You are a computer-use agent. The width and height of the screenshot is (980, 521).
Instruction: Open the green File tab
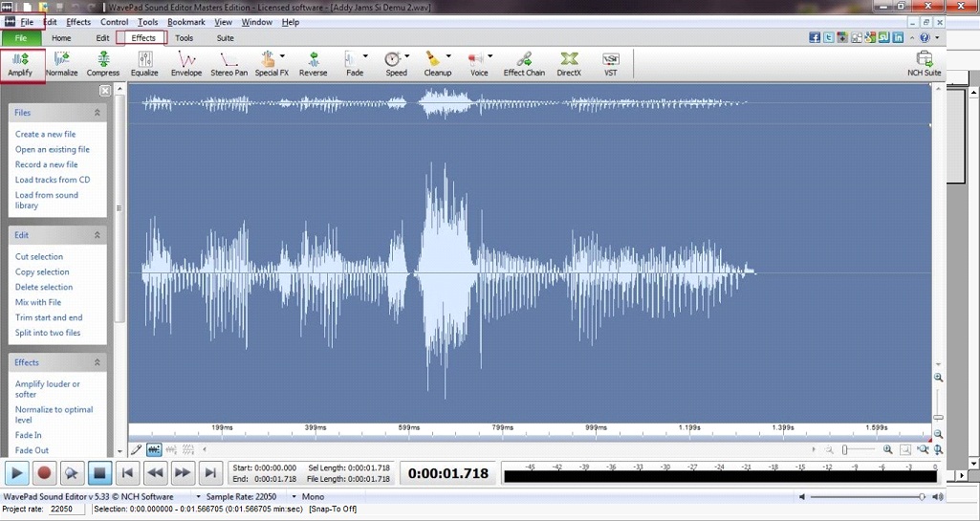tap(21, 37)
